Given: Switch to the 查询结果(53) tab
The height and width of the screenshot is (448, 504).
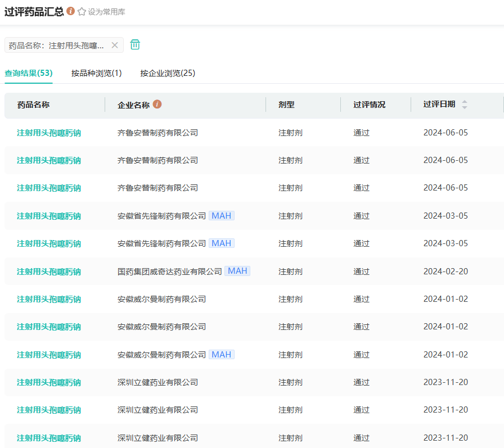Looking at the screenshot, I should point(29,73).
